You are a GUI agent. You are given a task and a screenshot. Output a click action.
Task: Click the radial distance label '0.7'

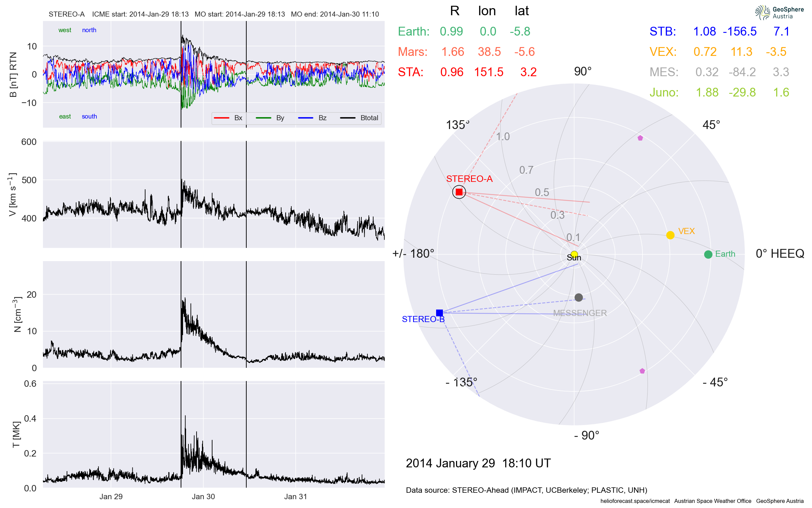pos(526,170)
